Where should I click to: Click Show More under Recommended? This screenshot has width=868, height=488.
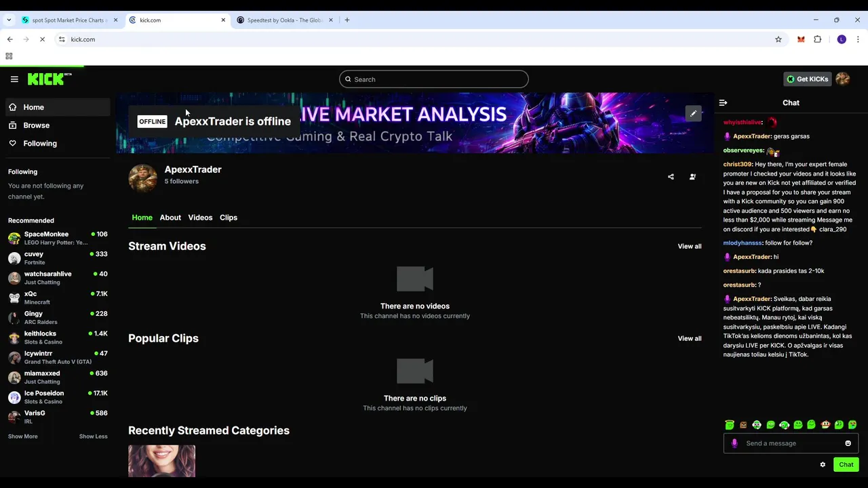(x=23, y=436)
